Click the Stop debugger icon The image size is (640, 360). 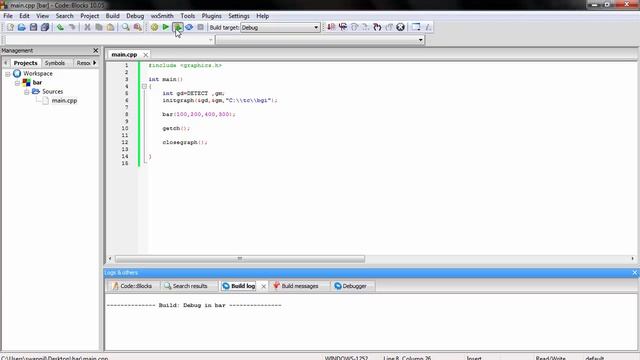[400, 27]
